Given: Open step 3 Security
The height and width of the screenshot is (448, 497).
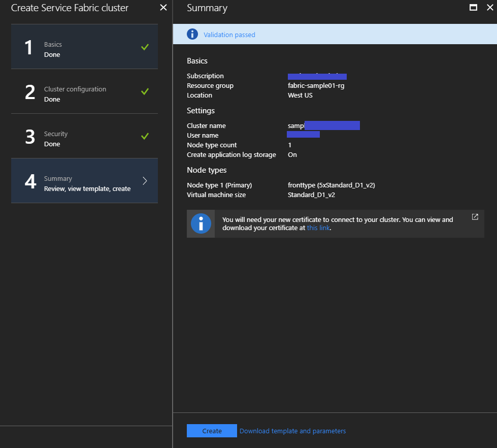Looking at the screenshot, I should [x=84, y=136].
